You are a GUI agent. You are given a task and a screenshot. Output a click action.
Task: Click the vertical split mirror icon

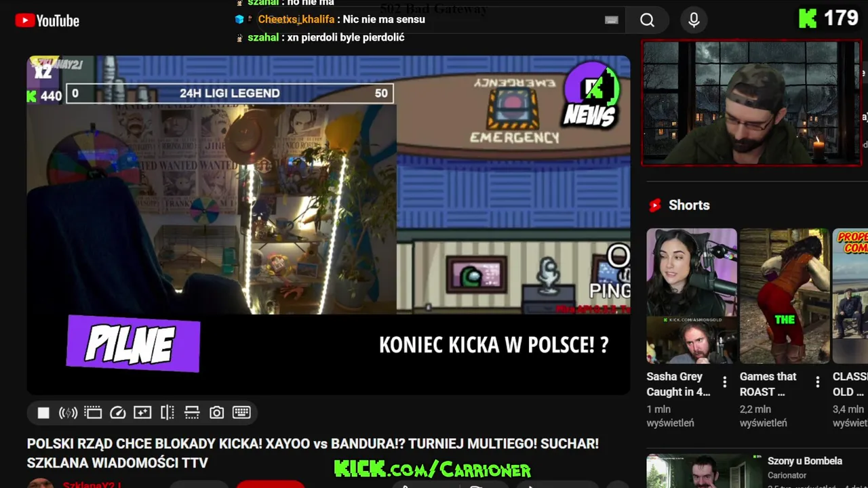167,413
